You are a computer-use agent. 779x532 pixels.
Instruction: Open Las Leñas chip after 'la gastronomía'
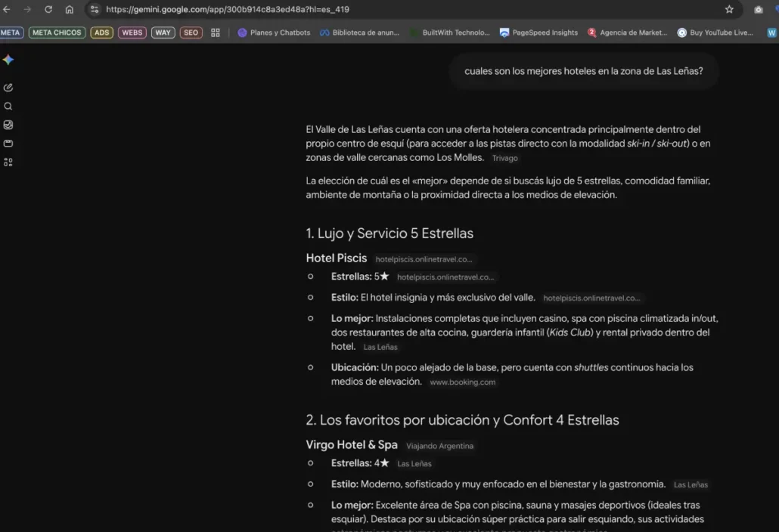click(691, 484)
